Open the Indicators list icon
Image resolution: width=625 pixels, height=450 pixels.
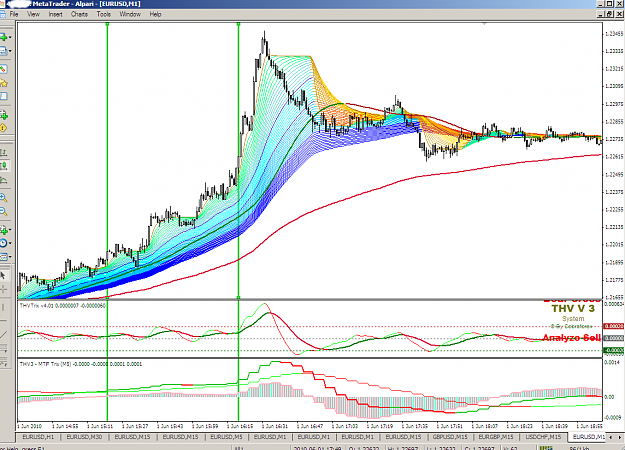coord(4,230)
